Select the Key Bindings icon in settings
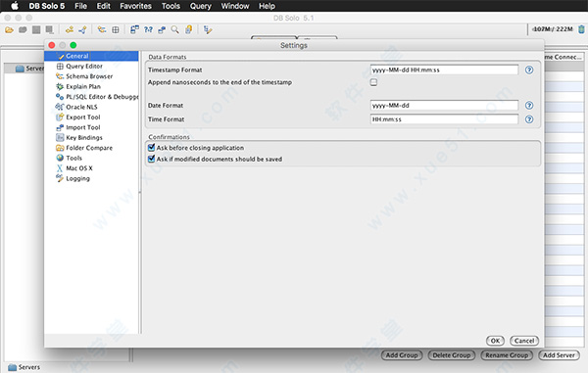This screenshot has height=373, width=588. [x=60, y=137]
